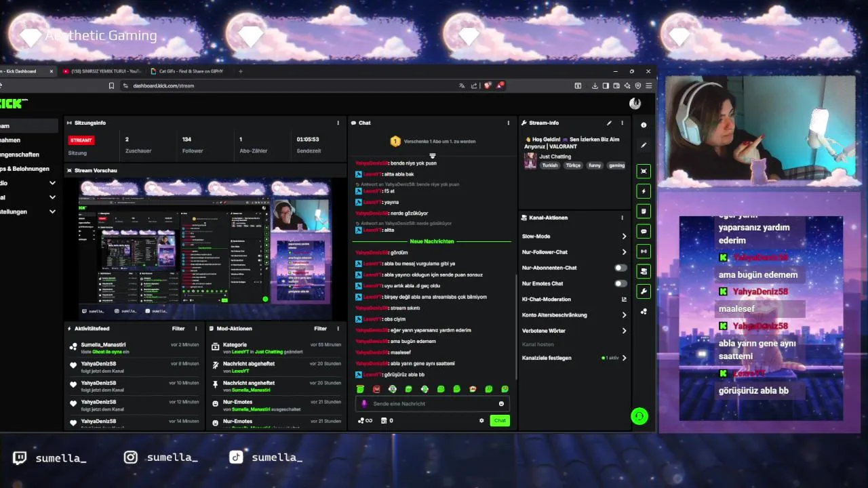Open Mod-Aktionen Filter dropdown
This screenshot has height=488, width=868.
pyautogui.click(x=320, y=329)
